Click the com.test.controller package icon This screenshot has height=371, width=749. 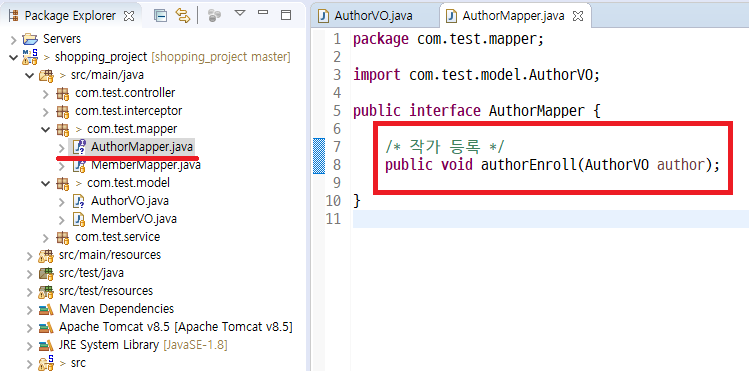click(63, 93)
